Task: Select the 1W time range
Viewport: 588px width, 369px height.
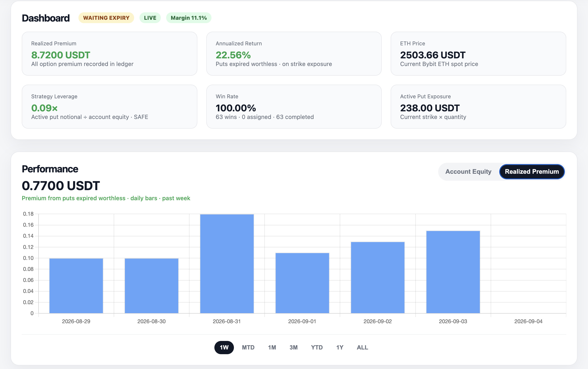Action: pyautogui.click(x=224, y=347)
